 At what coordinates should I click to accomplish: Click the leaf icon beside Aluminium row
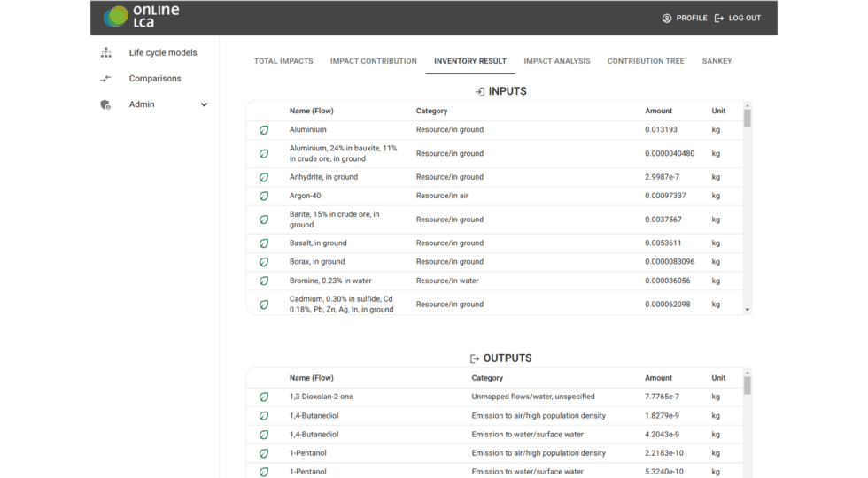264,130
